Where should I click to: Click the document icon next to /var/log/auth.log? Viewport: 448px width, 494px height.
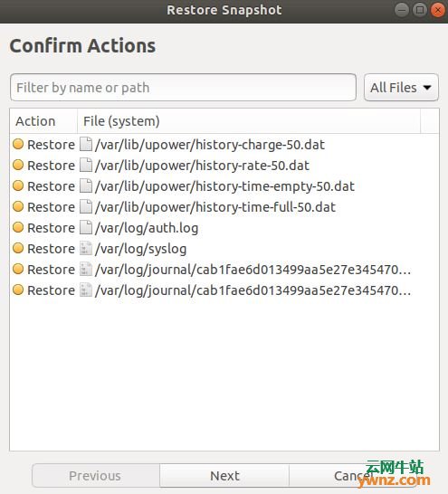[86, 228]
